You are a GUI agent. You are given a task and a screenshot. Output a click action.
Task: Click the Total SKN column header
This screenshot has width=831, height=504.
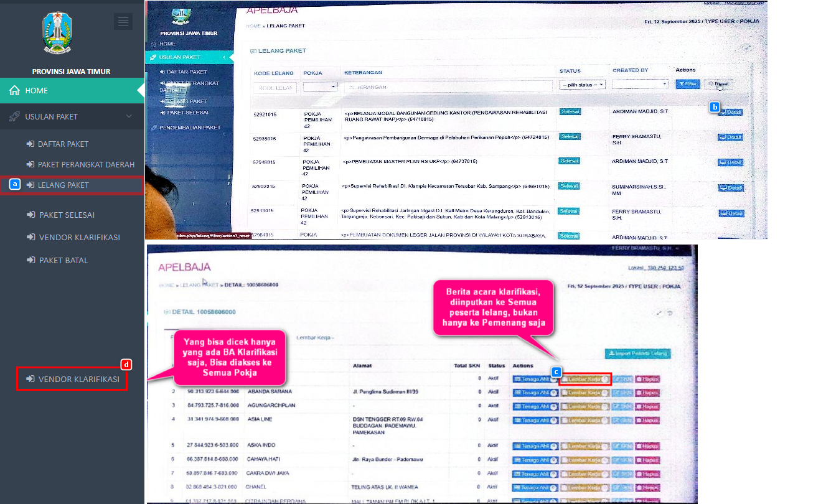(468, 365)
